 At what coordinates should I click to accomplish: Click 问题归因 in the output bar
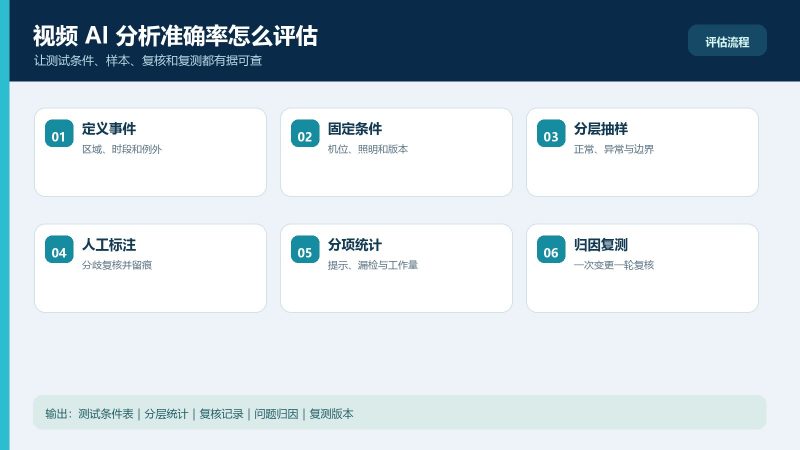[277, 414]
